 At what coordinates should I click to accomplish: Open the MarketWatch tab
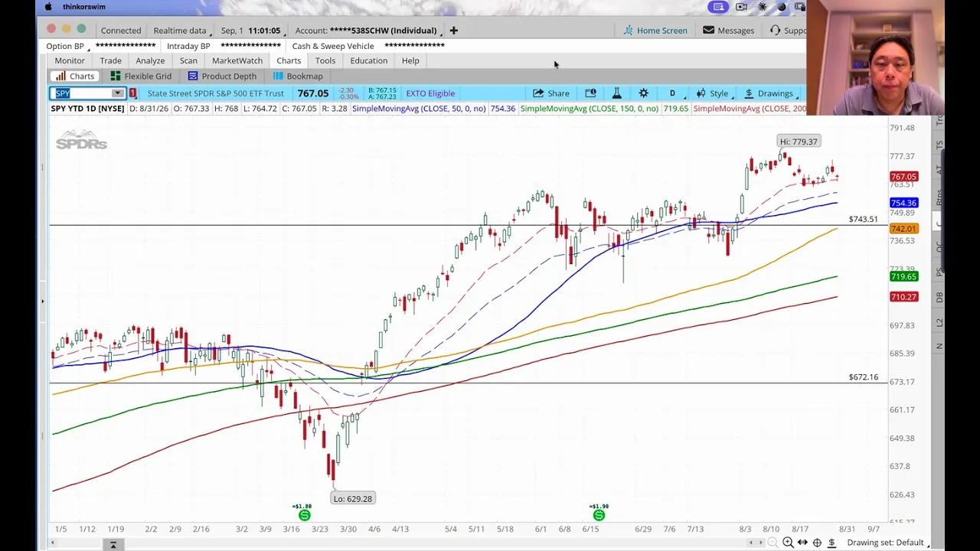click(237, 60)
